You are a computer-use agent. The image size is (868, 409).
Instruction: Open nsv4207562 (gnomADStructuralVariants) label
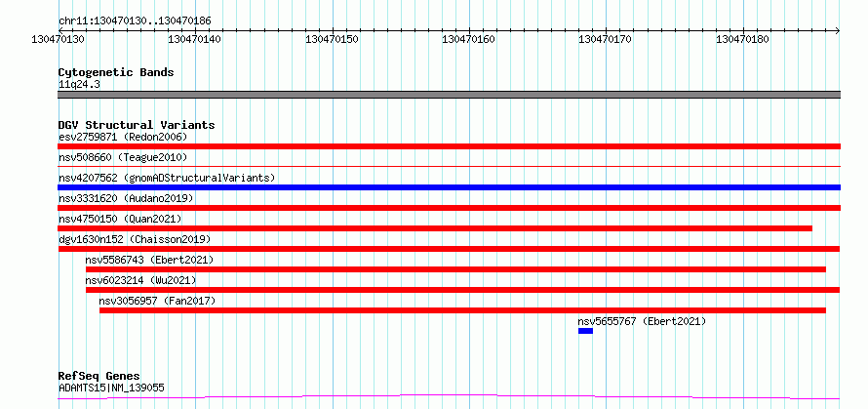click(167, 178)
